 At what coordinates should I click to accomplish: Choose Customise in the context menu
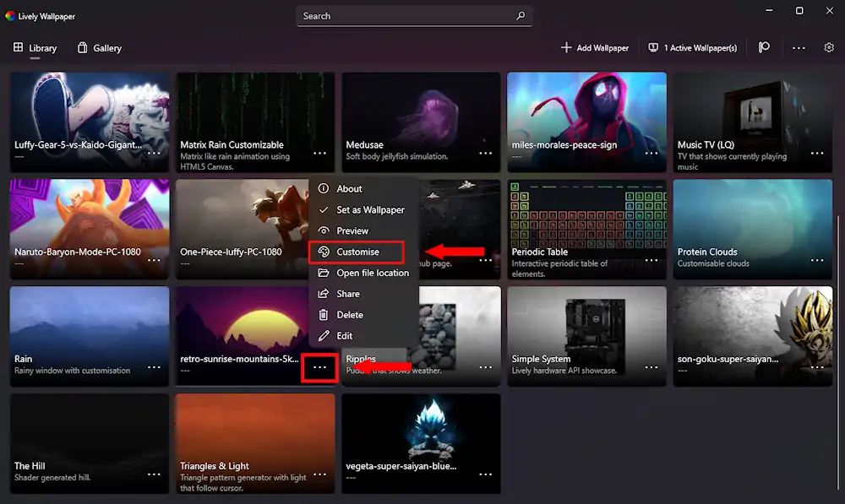coord(357,252)
